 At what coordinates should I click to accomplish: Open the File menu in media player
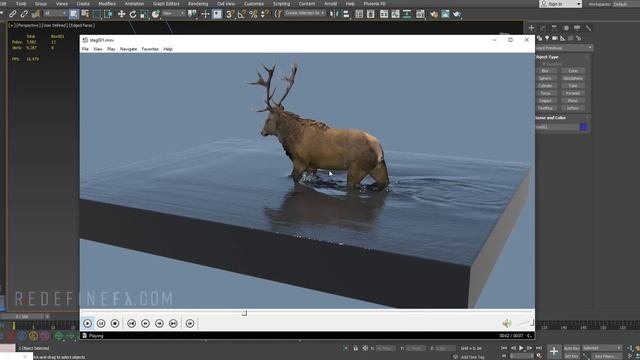pyautogui.click(x=85, y=49)
